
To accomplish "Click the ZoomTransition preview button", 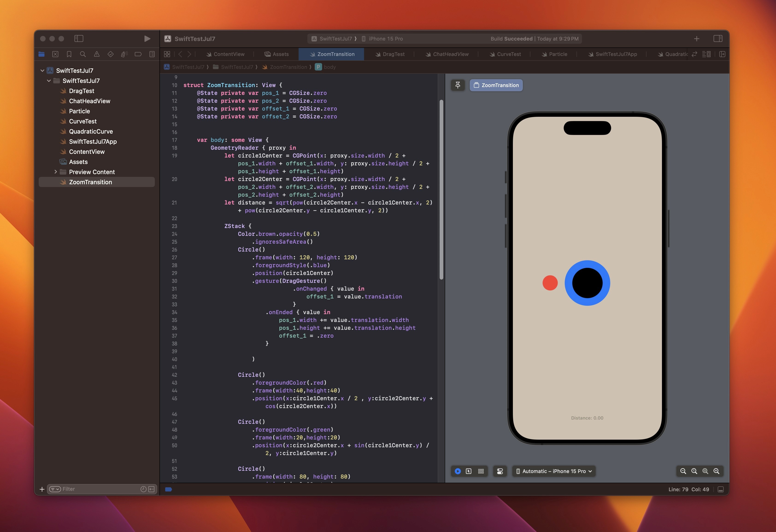I will [x=496, y=85].
